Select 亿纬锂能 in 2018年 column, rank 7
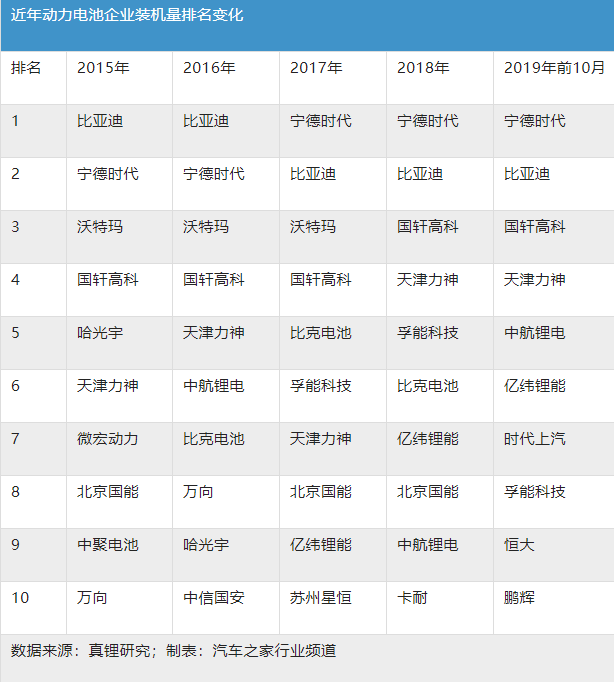This screenshot has width=614, height=682. click(x=428, y=439)
